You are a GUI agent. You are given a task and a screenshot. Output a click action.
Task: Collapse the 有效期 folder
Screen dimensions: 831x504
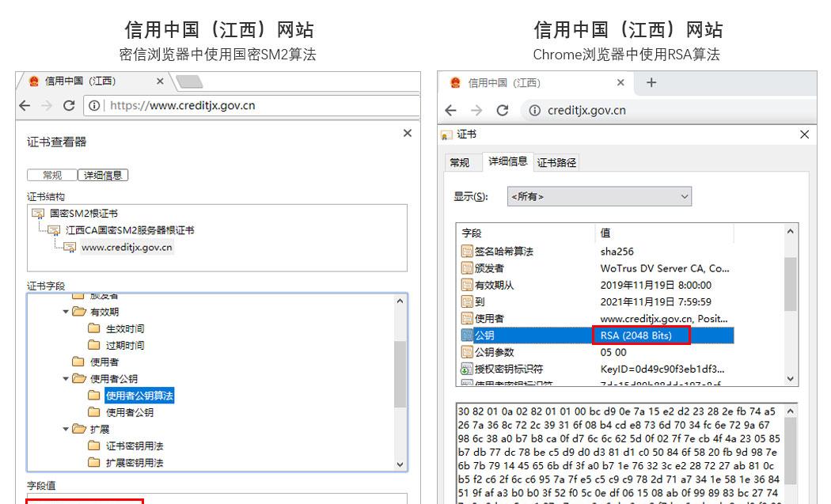point(66,312)
